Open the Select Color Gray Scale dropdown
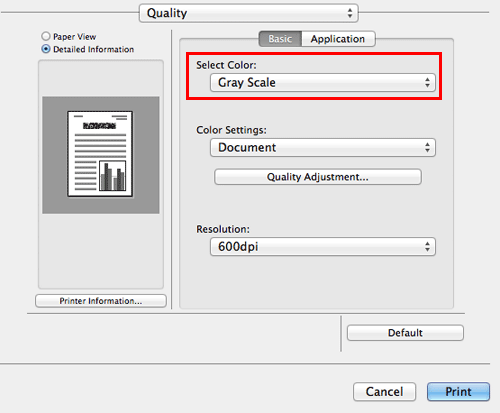The width and height of the screenshot is (500, 413). (x=323, y=82)
